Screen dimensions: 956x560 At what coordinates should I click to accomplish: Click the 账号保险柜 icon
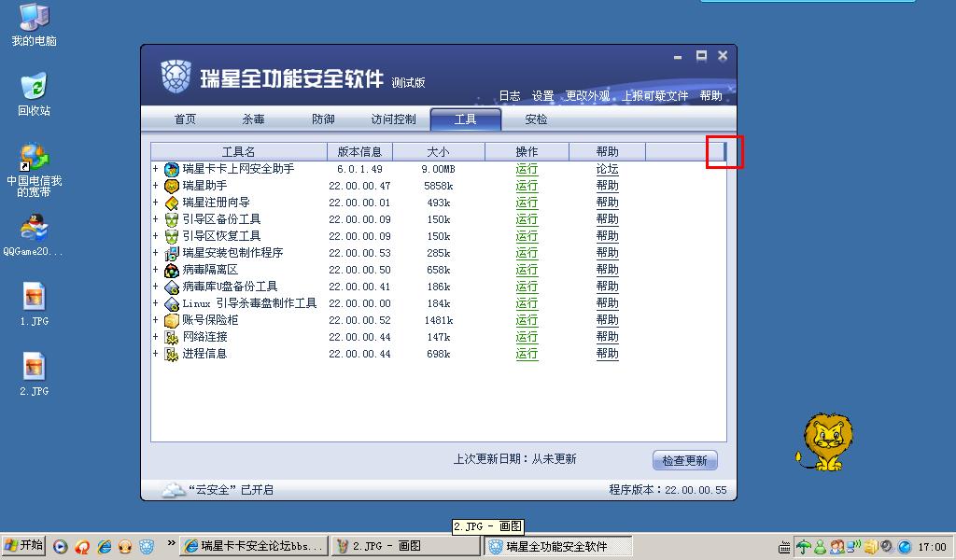click(172, 320)
